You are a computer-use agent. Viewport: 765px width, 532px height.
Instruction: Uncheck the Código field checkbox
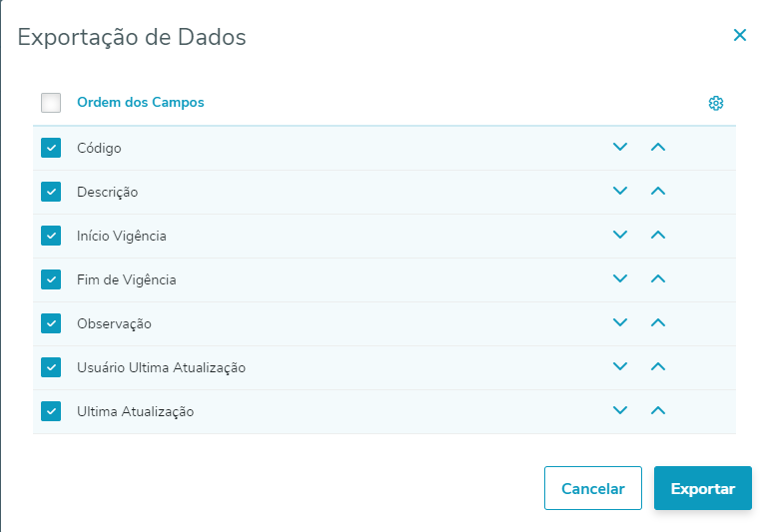51,148
